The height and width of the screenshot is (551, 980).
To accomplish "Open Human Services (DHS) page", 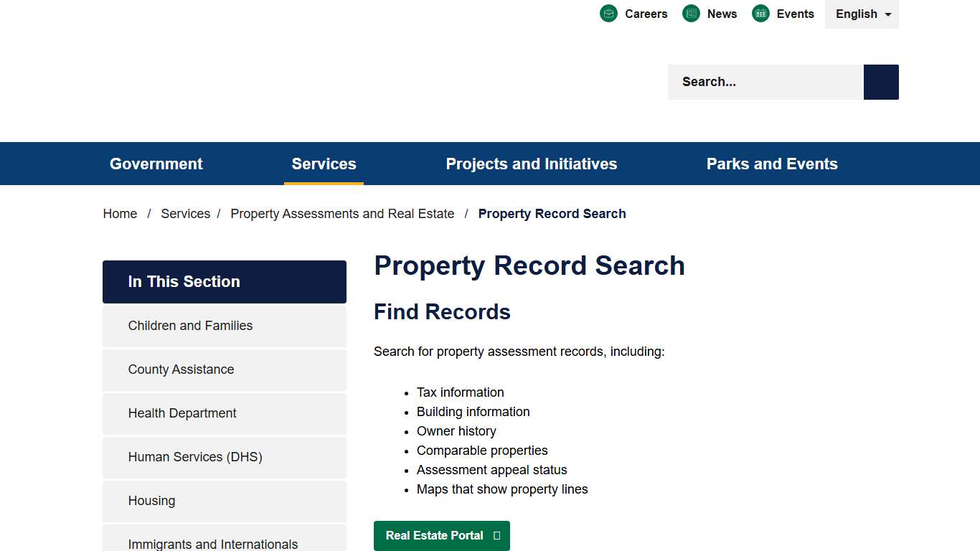I will (195, 457).
